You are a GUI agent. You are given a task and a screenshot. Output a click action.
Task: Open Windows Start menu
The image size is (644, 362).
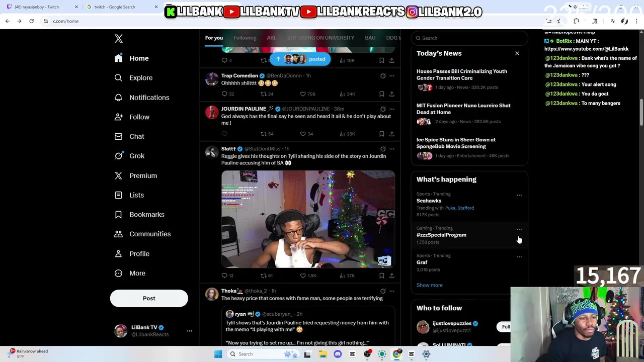[218, 354]
